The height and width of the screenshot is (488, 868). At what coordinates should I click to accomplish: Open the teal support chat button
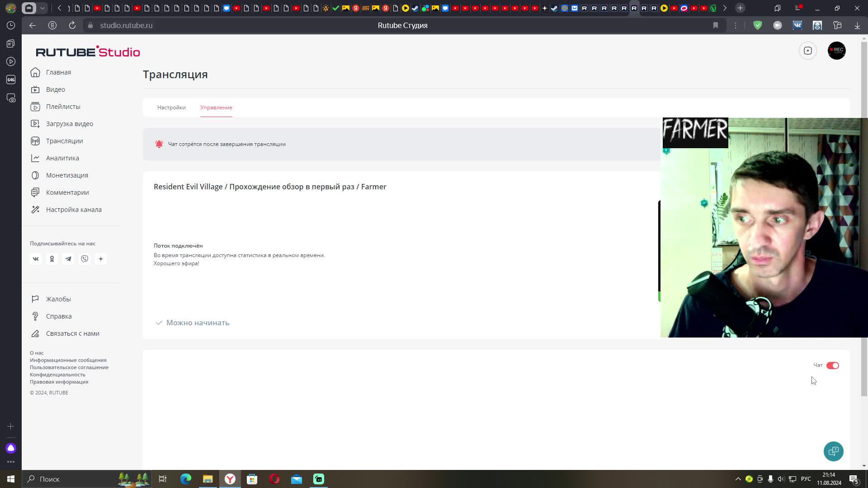coord(834,451)
